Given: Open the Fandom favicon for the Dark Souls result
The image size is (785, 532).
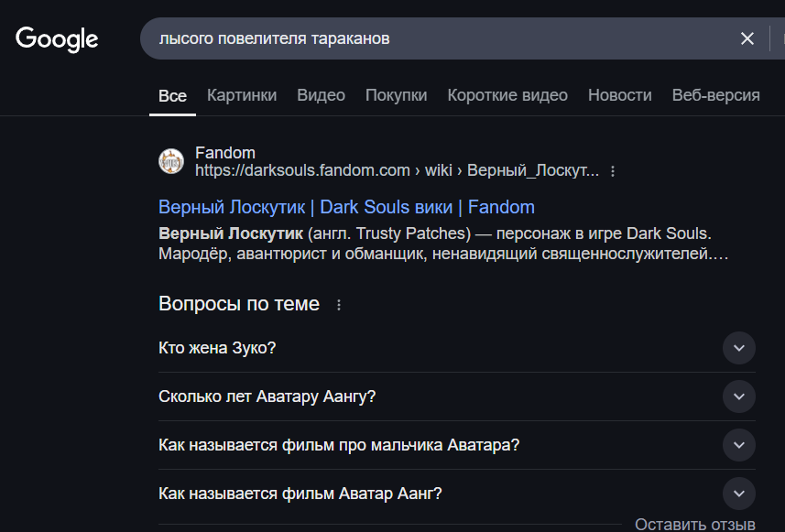Looking at the screenshot, I should tap(171, 161).
